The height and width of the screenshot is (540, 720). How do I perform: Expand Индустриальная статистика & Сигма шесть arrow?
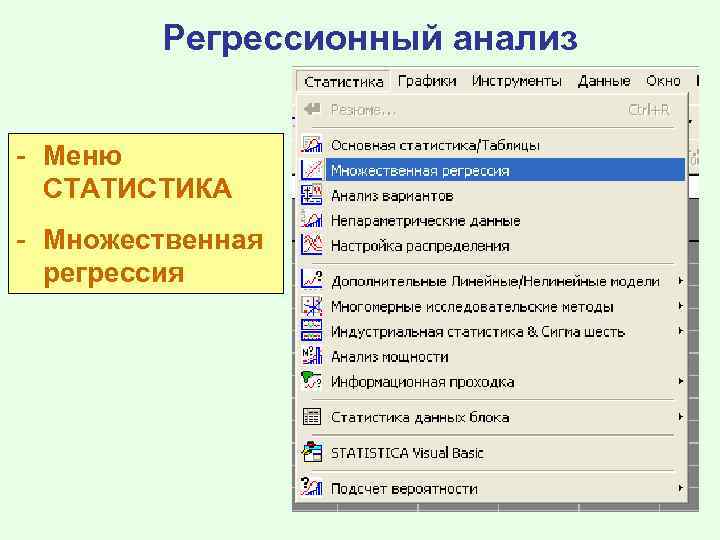point(681,331)
